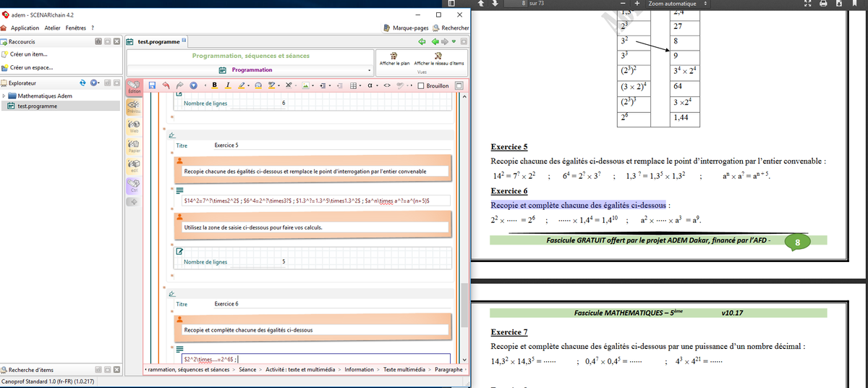The width and height of the screenshot is (868, 388).
Task: Toggle the Brouillon checkbox
Action: [x=421, y=85]
